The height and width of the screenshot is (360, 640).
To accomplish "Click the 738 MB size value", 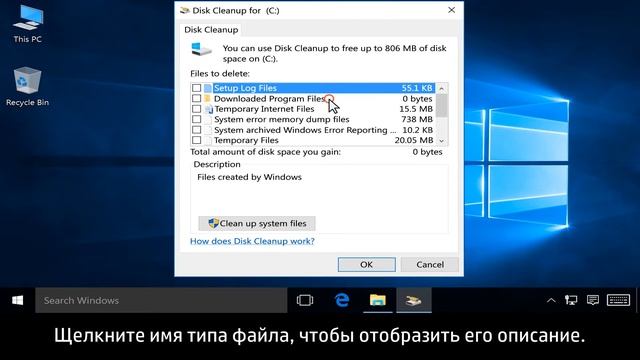I will (x=417, y=120).
